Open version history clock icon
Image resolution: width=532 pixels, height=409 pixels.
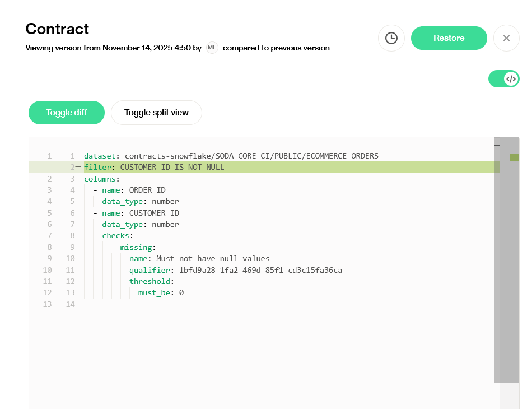coord(391,38)
